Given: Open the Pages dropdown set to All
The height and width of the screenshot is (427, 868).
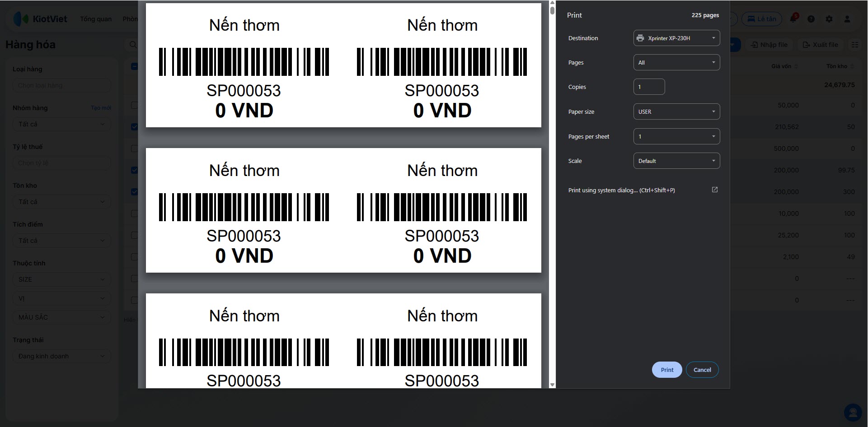Looking at the screenshot, I should [676, 63].
